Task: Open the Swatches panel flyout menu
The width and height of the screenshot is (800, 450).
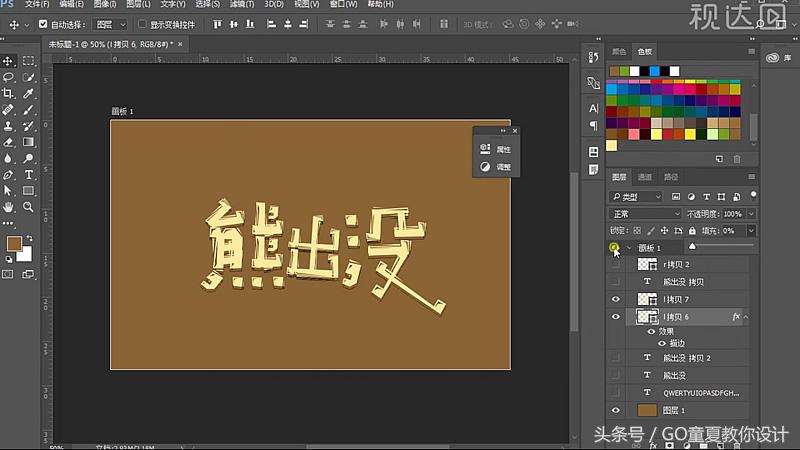Action: pyautogui.click(x=752, y=52)
